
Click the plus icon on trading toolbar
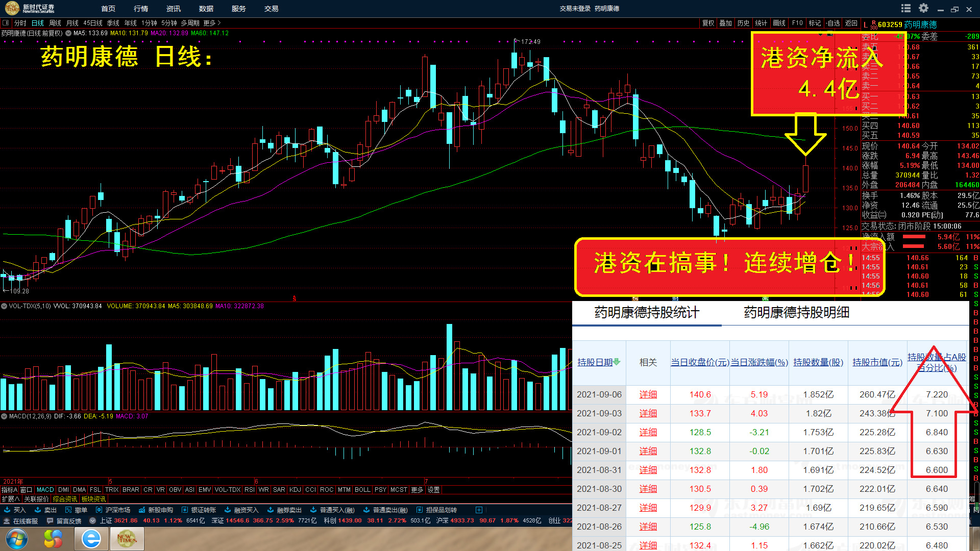pos(479,510)
